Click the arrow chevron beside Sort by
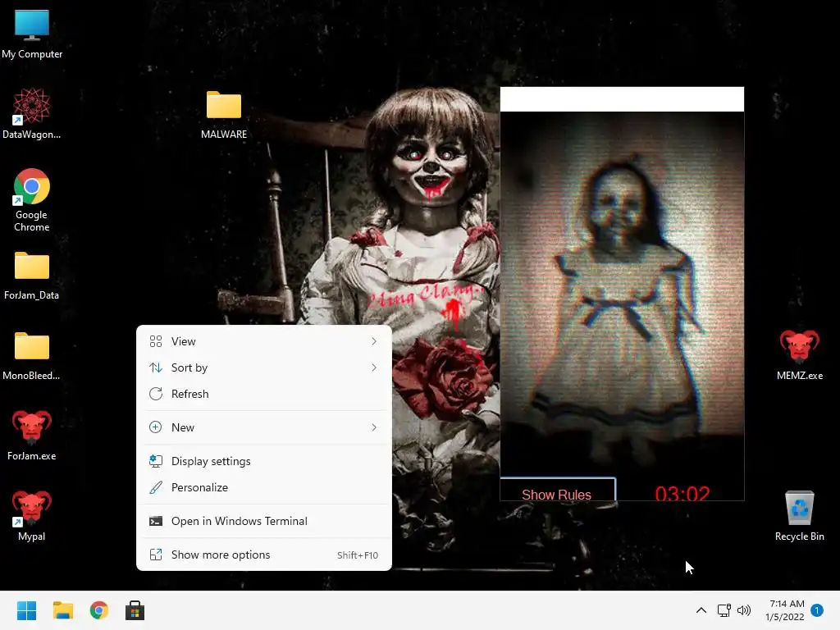Screen dimensions: 840x630 click(x=374, y=367)
